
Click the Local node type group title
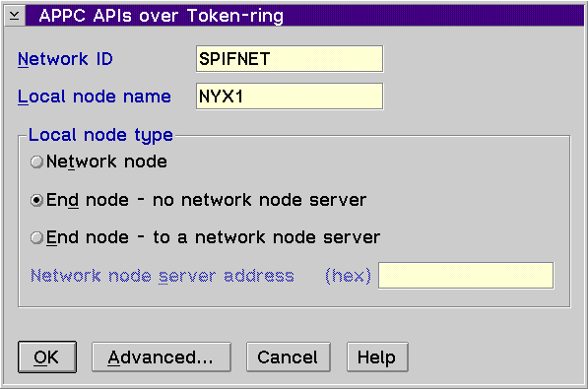point(100,135)
